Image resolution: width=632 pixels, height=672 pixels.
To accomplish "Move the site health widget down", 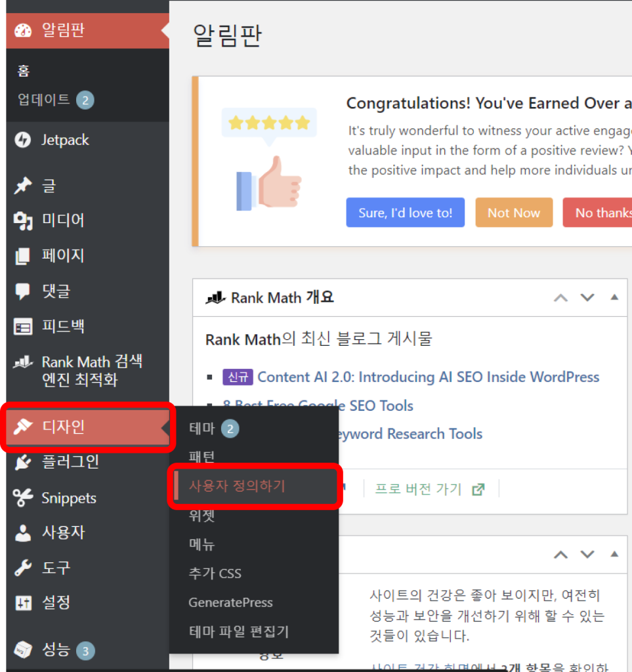I will (x=587, y=555).
